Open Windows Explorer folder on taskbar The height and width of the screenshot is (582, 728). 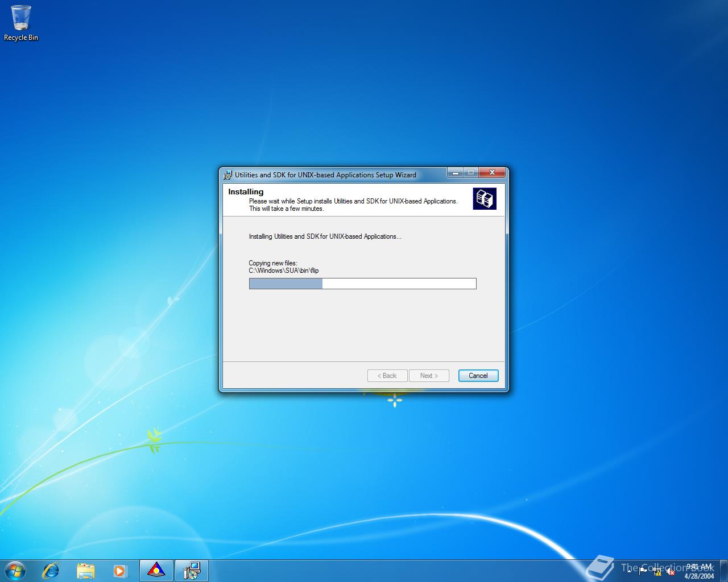(x=85, y=570)
